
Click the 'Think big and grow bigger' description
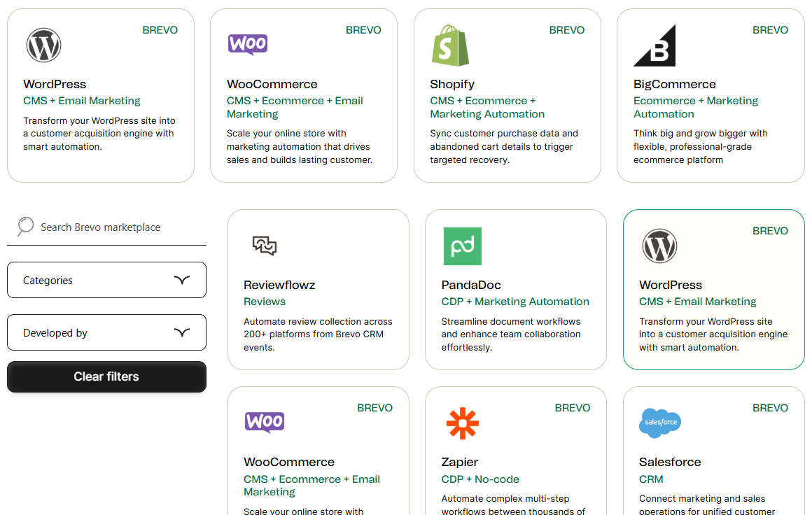click(700, 146)
